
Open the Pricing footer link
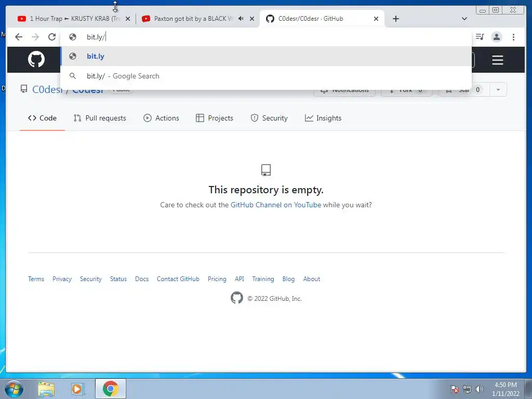(217, 279)
